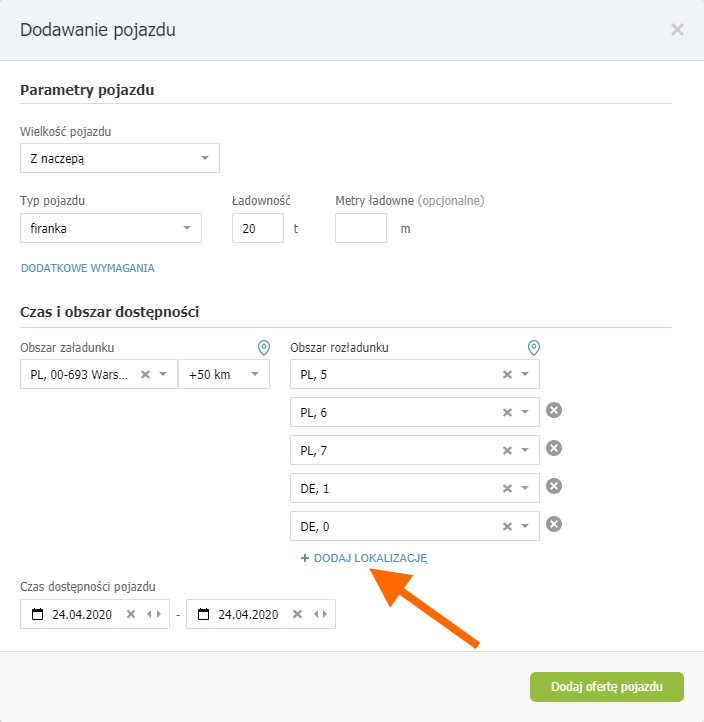704x722 pixels.
Task: Click the DODATKOWE WYMAGANIA link
Action: point(87,268)
